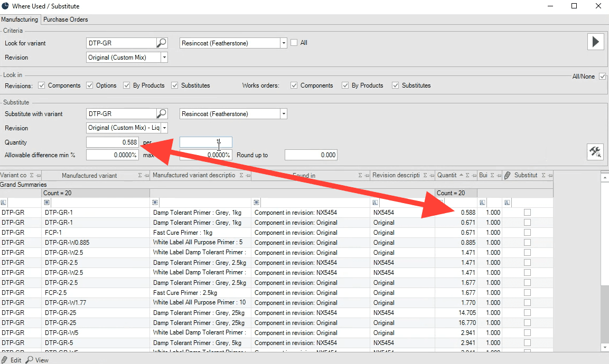Click into the per quantity field
Screen dimensions: 609x364
click(x=206, y=142)
